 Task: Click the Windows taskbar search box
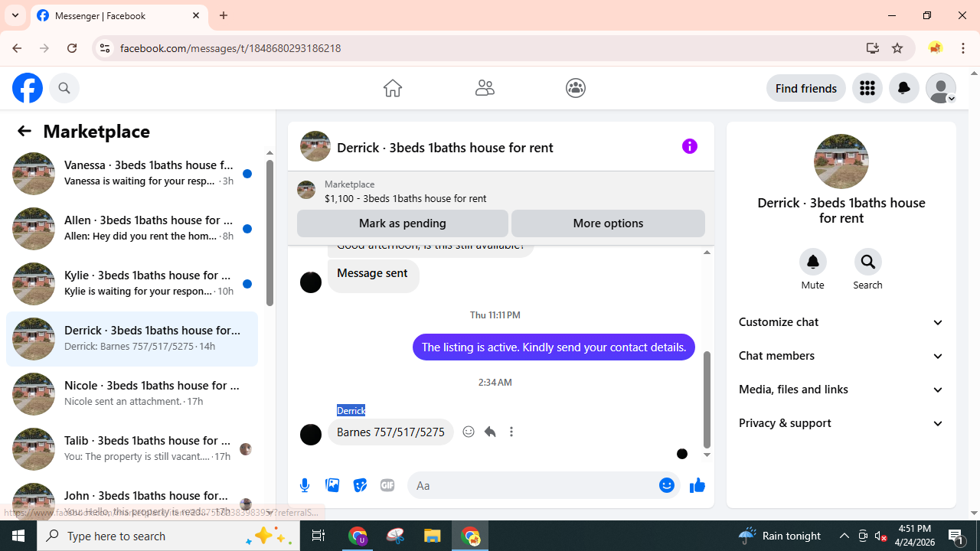[x=168, y=536]
